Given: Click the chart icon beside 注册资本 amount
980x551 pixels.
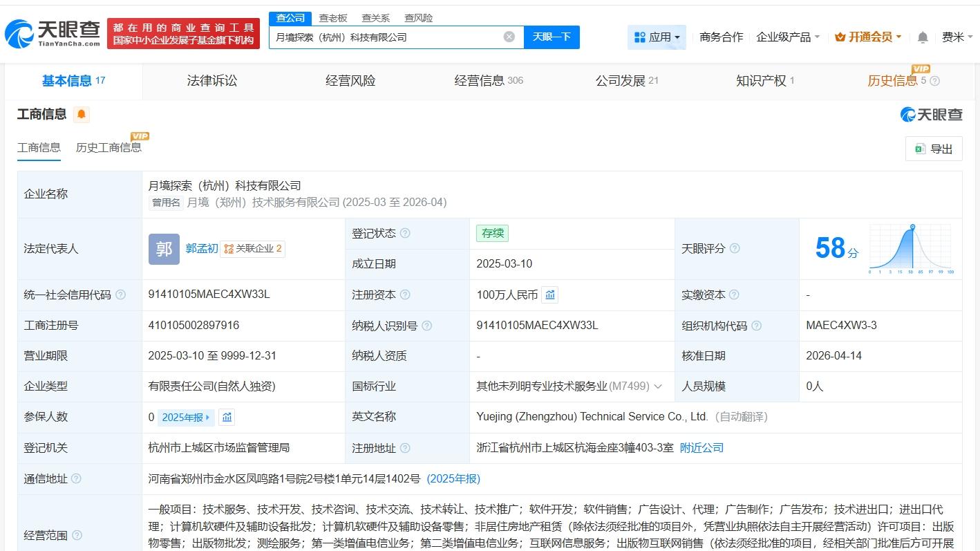Looking at the screenshot, I should pyautogui.click(x=549, y=294).
